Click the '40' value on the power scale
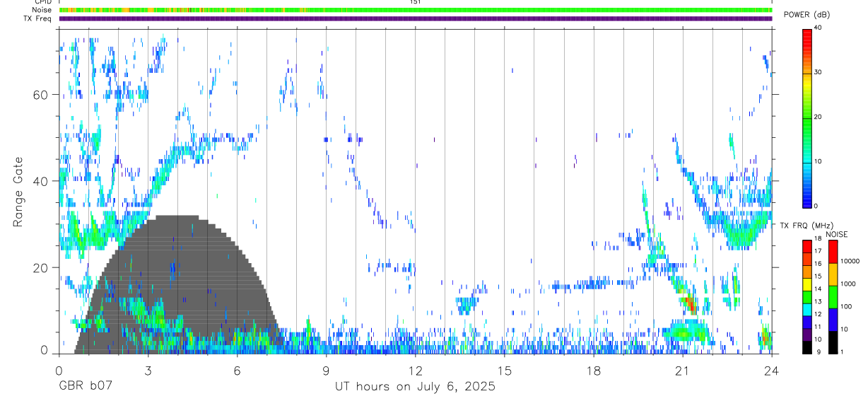The height and width of the screenshot is (401, 868). click(817, 28)
